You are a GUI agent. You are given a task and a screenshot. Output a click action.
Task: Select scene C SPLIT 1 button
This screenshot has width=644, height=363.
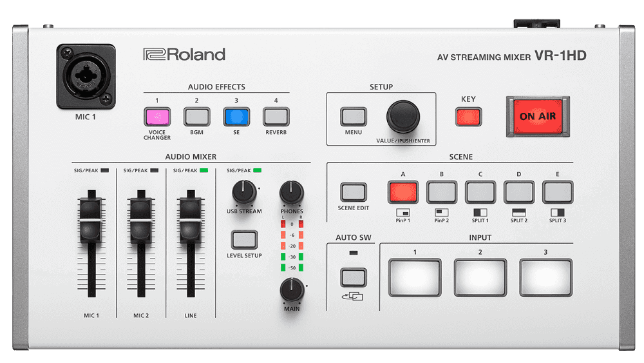pyautogui.click(x=480, y=192)
